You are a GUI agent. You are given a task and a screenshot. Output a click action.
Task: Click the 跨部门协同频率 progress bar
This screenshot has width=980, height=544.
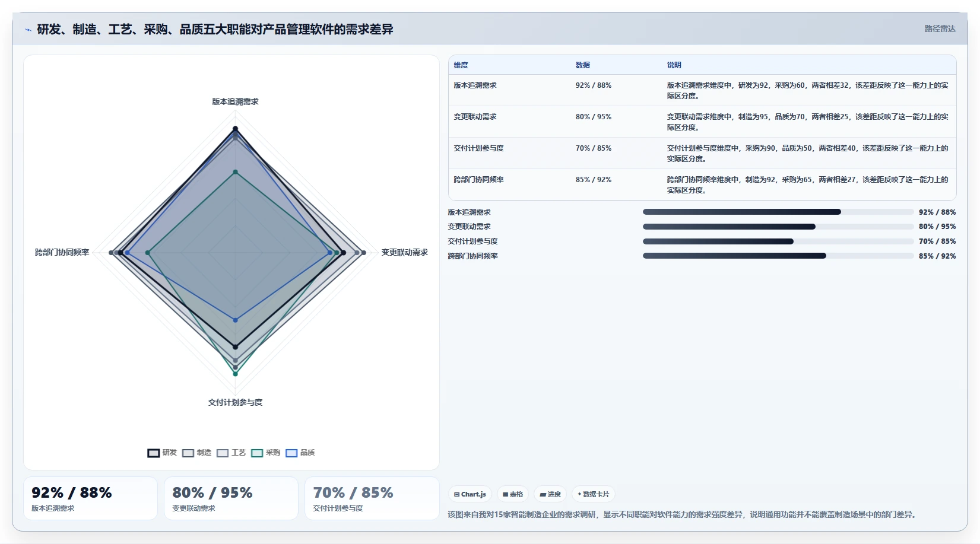pos(778,256)
